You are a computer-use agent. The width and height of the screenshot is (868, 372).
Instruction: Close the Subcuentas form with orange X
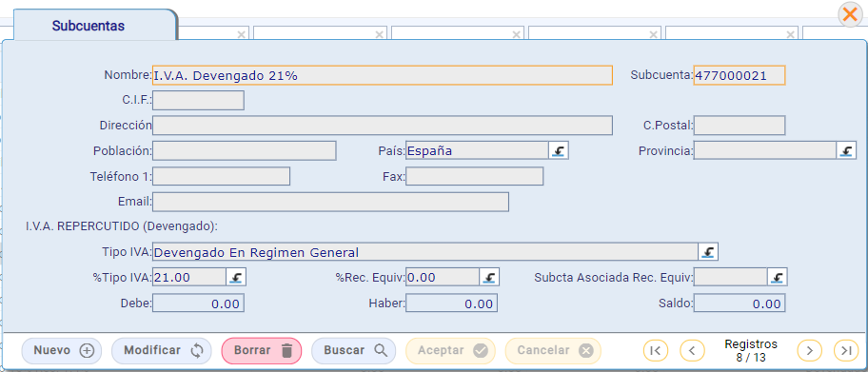pos(850,14)
